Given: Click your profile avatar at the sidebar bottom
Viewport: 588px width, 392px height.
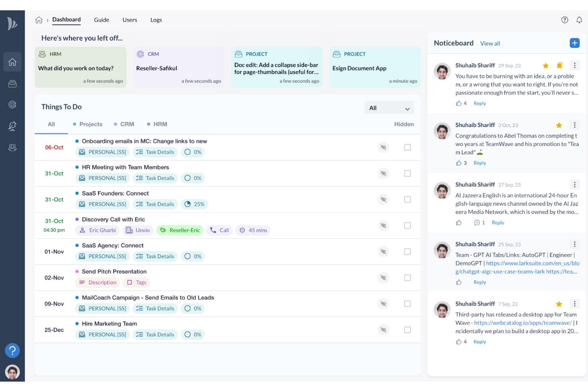Looking at the screenshot, I should 12,372.
